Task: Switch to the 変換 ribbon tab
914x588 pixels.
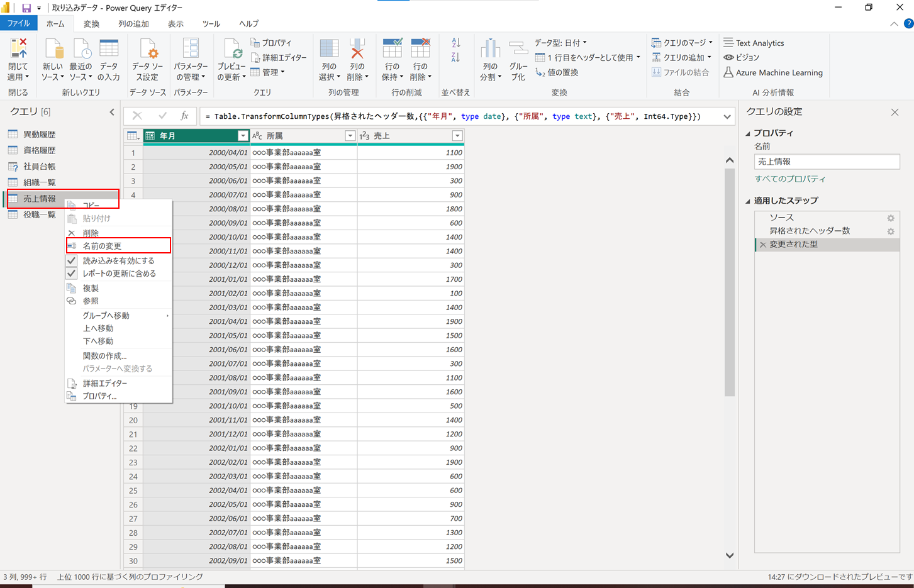Action: point(91,24)
